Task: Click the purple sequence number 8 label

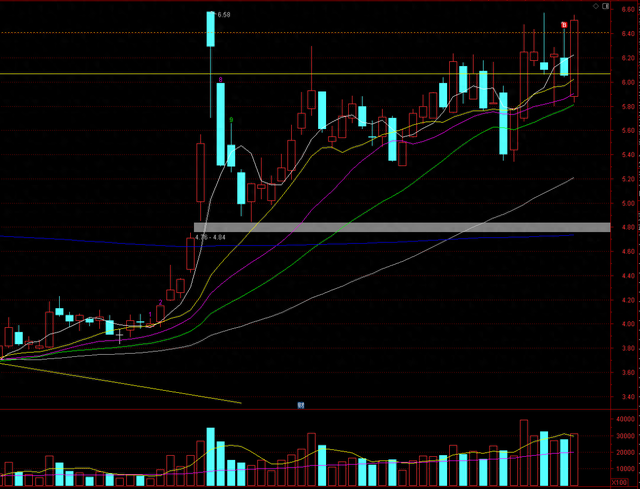Action: (220, 79)
